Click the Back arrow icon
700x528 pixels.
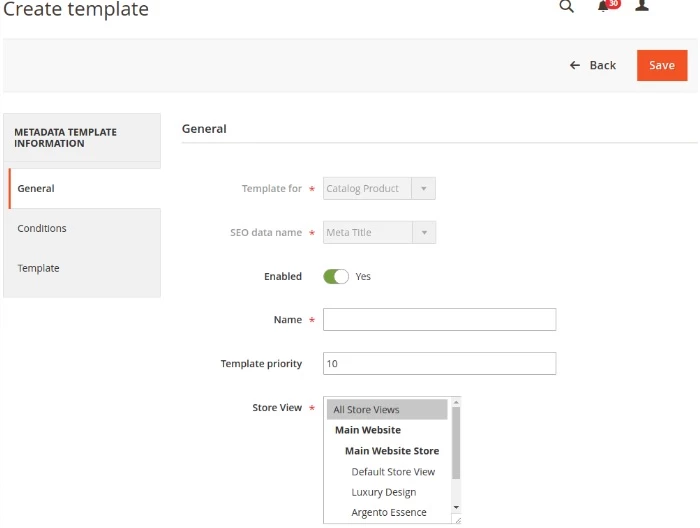tap(575, 66)
